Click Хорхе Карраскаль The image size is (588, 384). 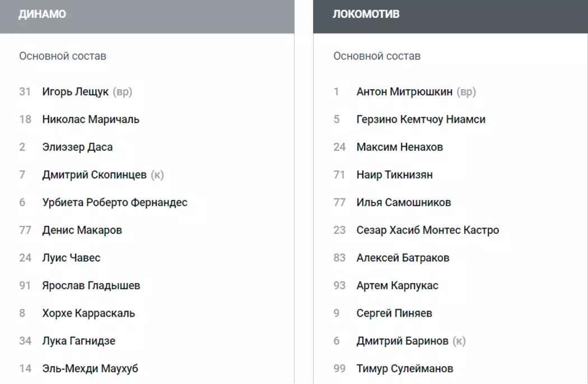coord(88,313)
